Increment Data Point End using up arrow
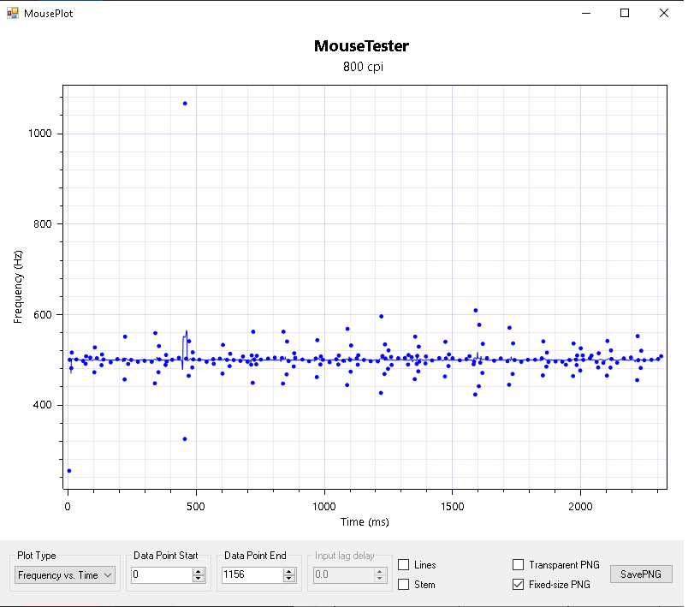Viewport: 700px width, 607px height. point(288,572)
